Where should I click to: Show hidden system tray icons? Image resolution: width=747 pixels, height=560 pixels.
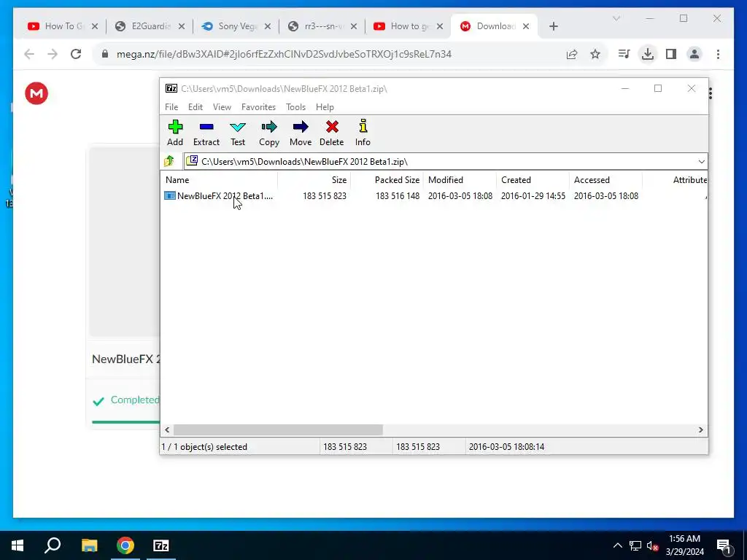pos(617,545)
